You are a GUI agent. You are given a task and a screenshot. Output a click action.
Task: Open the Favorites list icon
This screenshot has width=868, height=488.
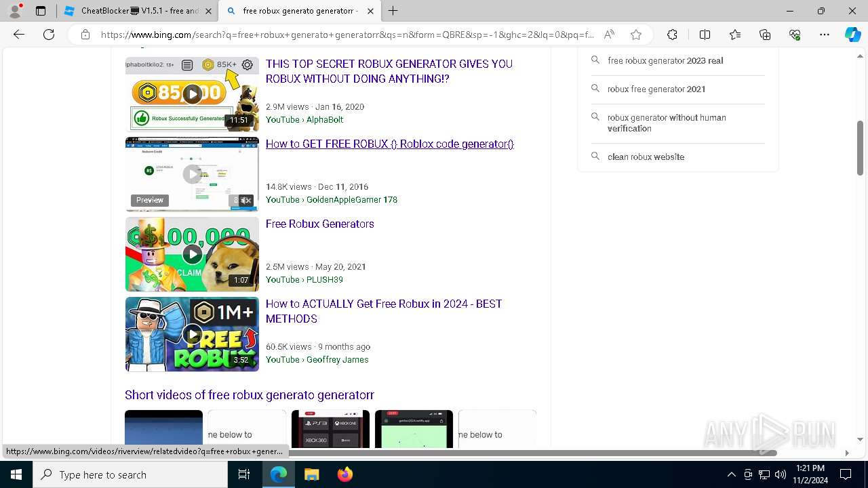click(x=735, y=35)
